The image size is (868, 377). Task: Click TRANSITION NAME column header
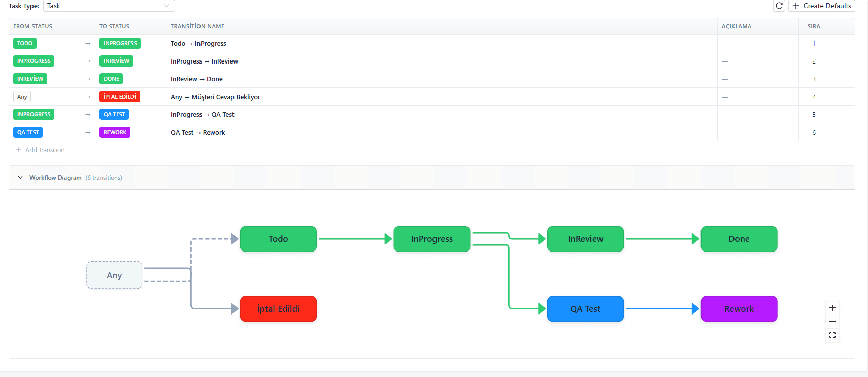tap(197, 26)
